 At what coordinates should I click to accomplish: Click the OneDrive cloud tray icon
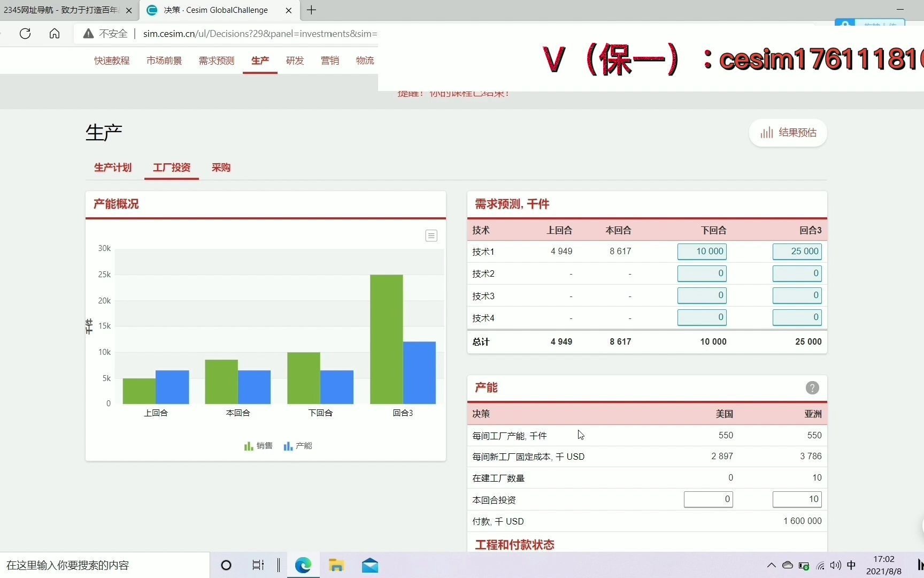(788, 565)
